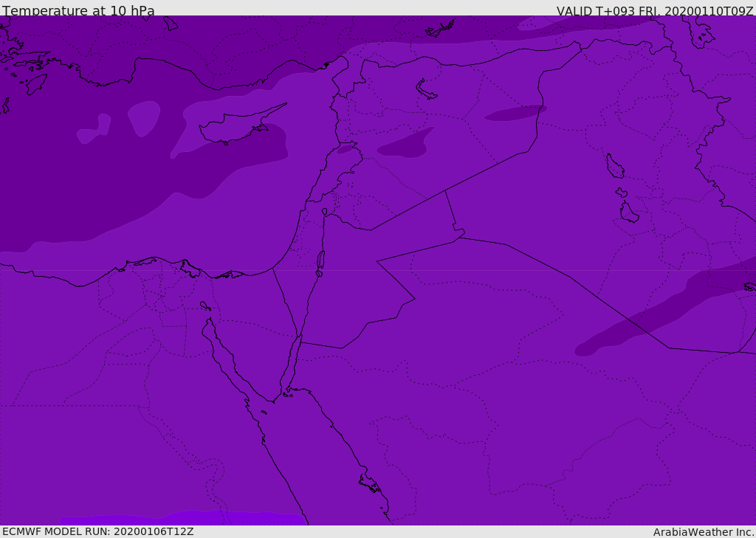Image resolution: width=756 pixels, height=538 pixels.
Task: Select the "ECMWF MODEL RUN: 20200106T12Z" label
Action: (x=98, y=532)
